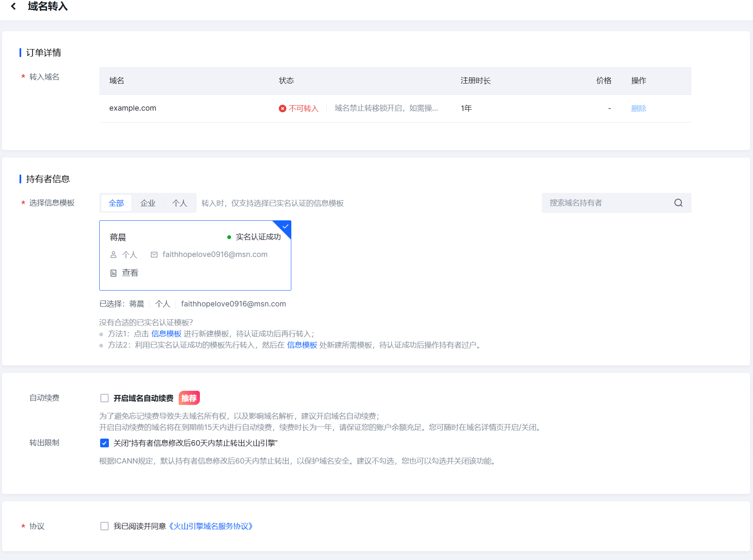Click the 订单详情 section heading
The height and width of the screenshot is (560, 753).
(x=44, y=53)
